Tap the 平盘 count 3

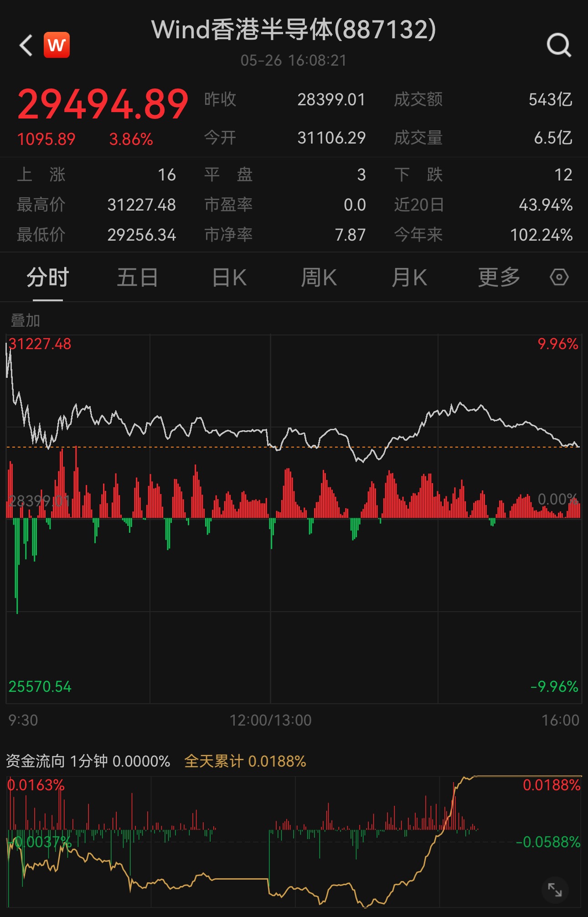361,175
